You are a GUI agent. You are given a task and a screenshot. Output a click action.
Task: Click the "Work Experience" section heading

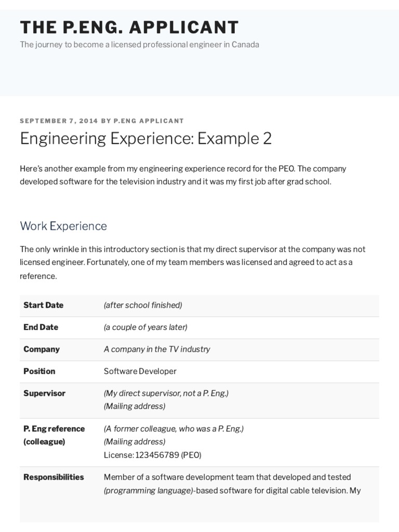[x=63, y=226]
